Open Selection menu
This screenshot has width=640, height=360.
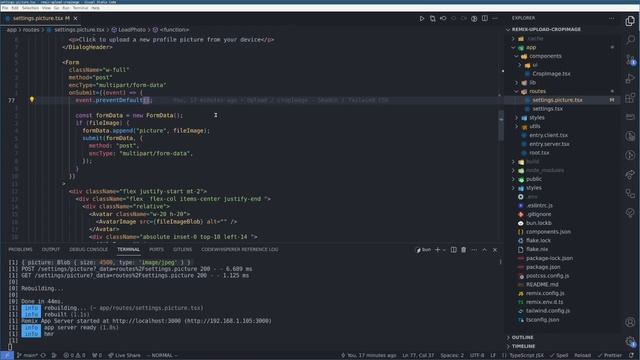[x=30, y=8]
